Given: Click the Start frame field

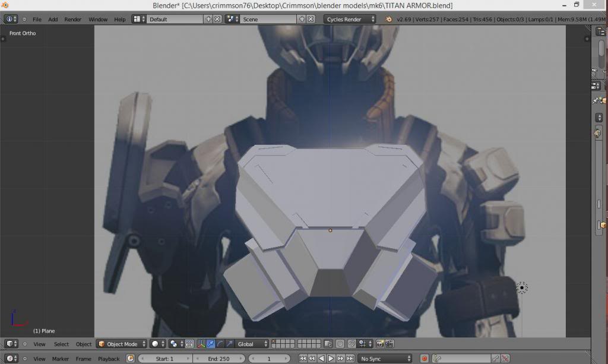Looking at the screenshot, I should pyautogui.click(x=165, y=359).
